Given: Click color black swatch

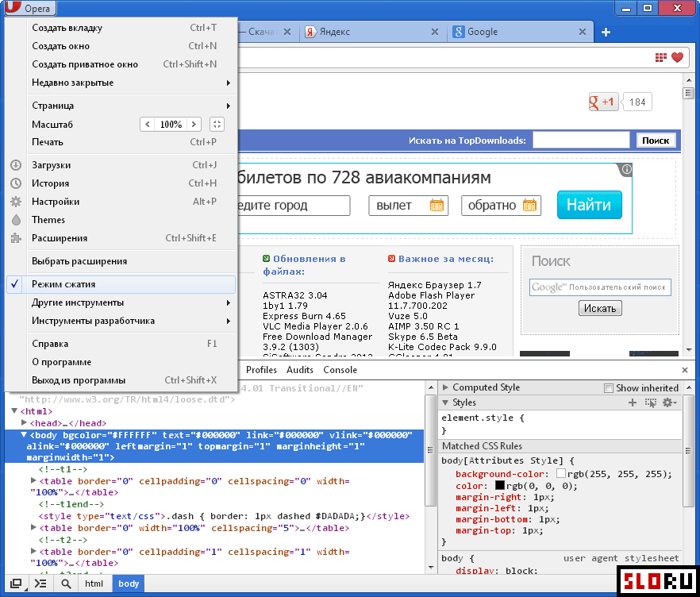Looking at the screenshot, I should (x=500, y=485).
